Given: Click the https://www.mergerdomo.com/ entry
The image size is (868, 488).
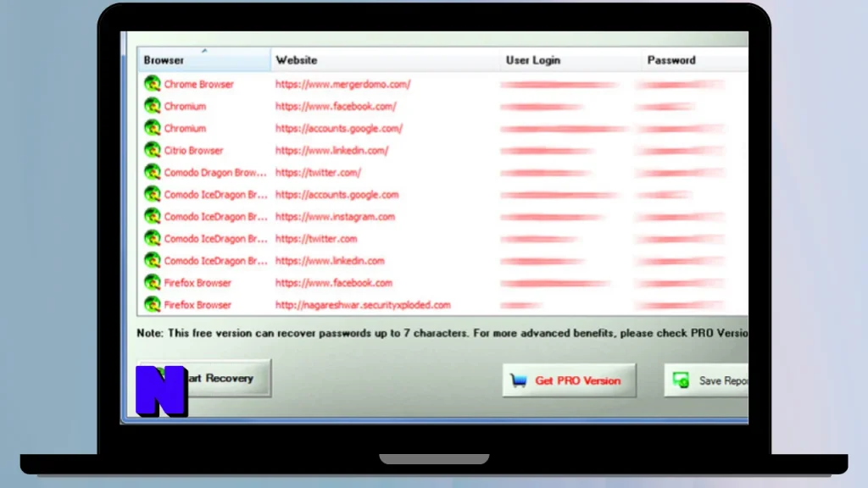Looking at the screenshot, I should (x=342, y=84).
